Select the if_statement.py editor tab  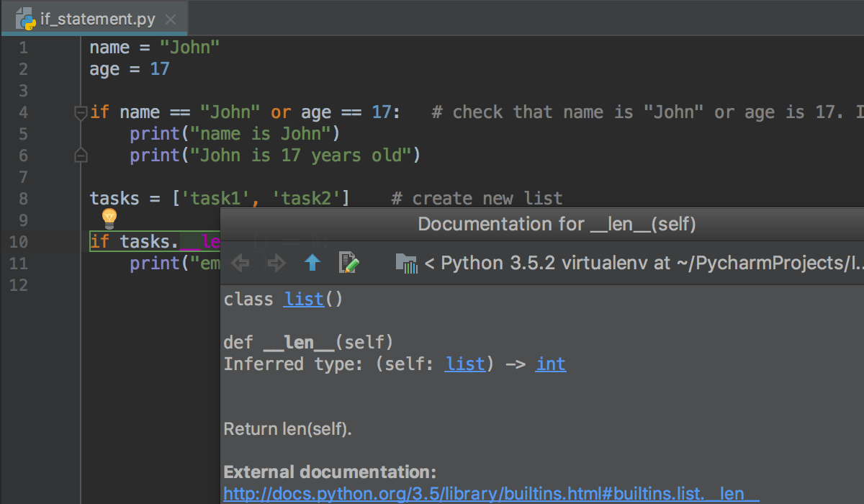tap(96, 19)
